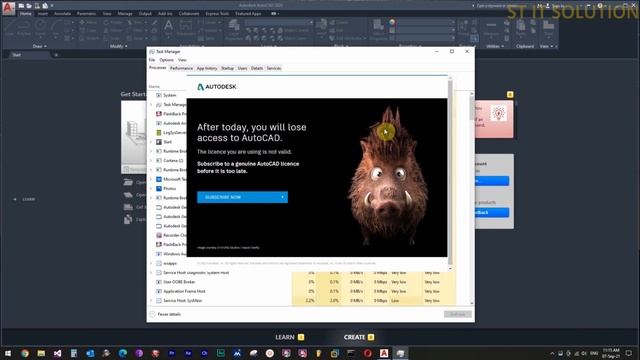Viewport: 640px width, 360px height.
Task: Expand the Task Manager process row
Action: (151, 105)
